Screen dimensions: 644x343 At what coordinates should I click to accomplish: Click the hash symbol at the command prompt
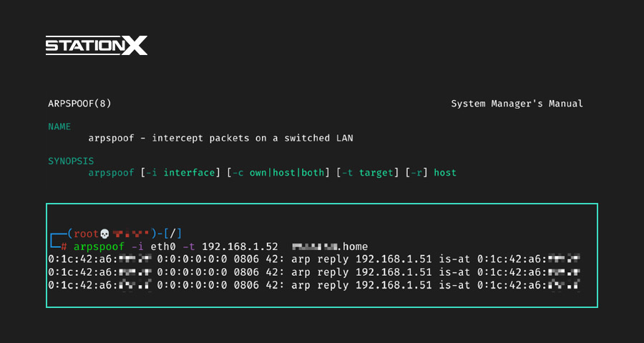[x=64, y=246]
